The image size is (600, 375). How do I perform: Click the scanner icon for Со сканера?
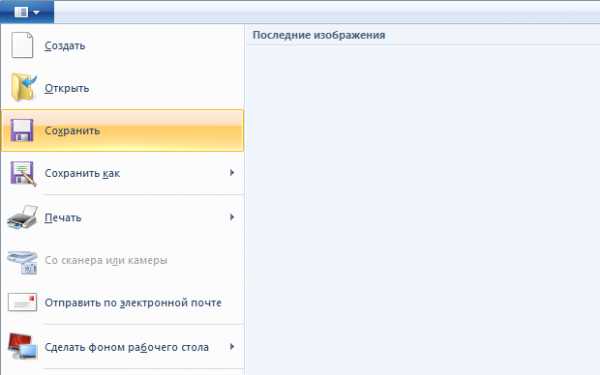[23, 262]
